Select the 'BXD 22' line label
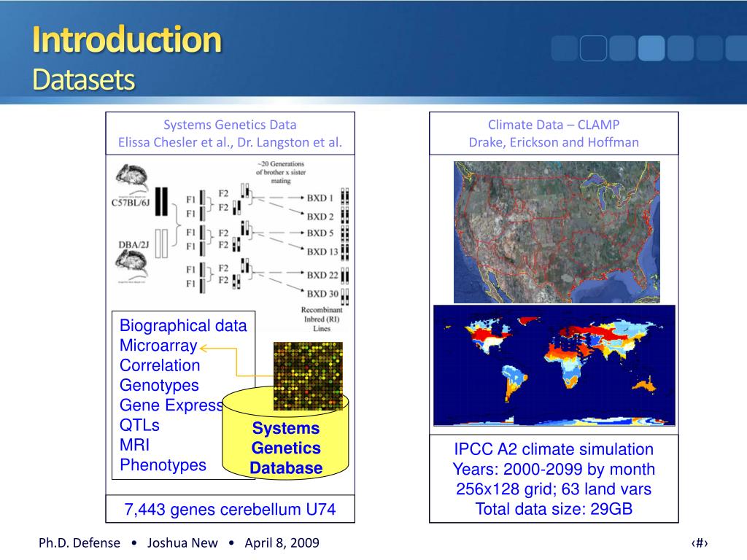This screenshot has width=747, height=560. tap(322, 275)
